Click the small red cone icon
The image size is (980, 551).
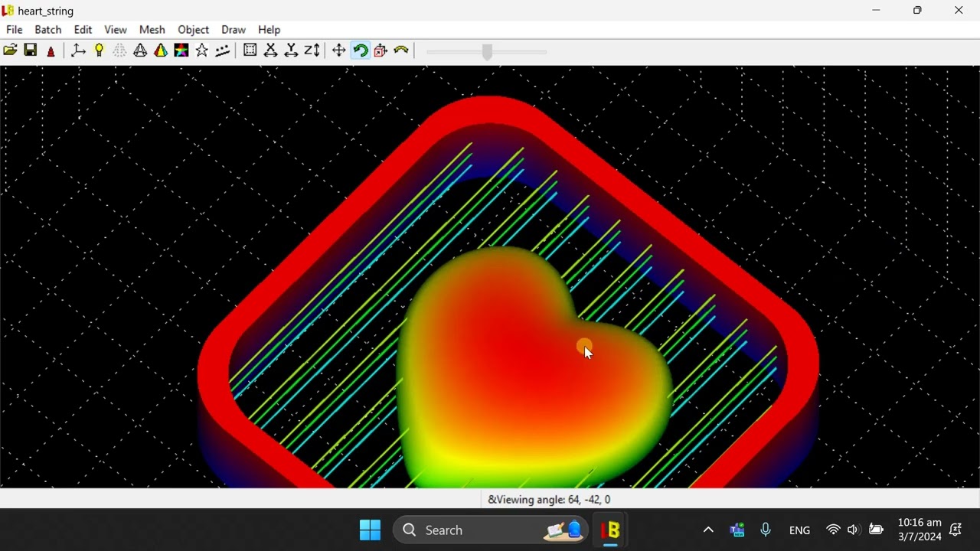tap(51, 51)
